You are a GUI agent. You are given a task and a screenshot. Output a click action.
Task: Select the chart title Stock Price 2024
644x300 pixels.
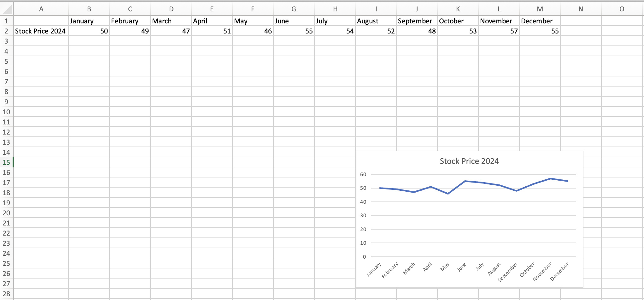click(469, 161)
